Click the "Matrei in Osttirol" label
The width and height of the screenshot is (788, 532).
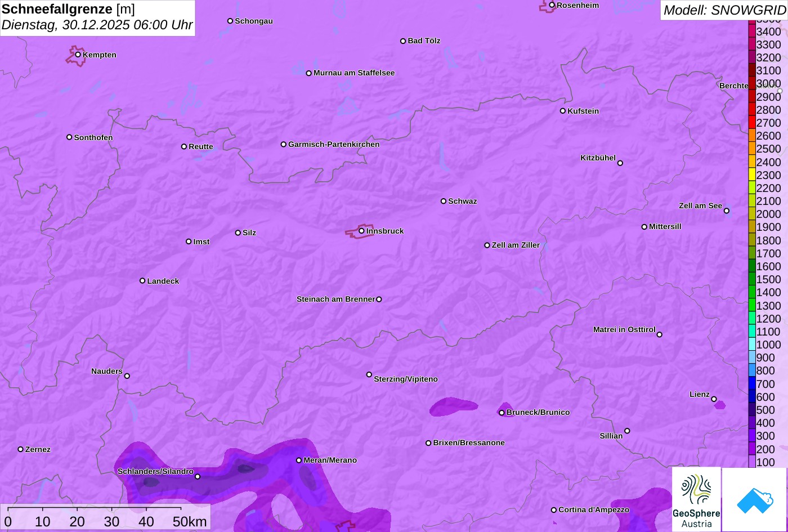point(624,329)
